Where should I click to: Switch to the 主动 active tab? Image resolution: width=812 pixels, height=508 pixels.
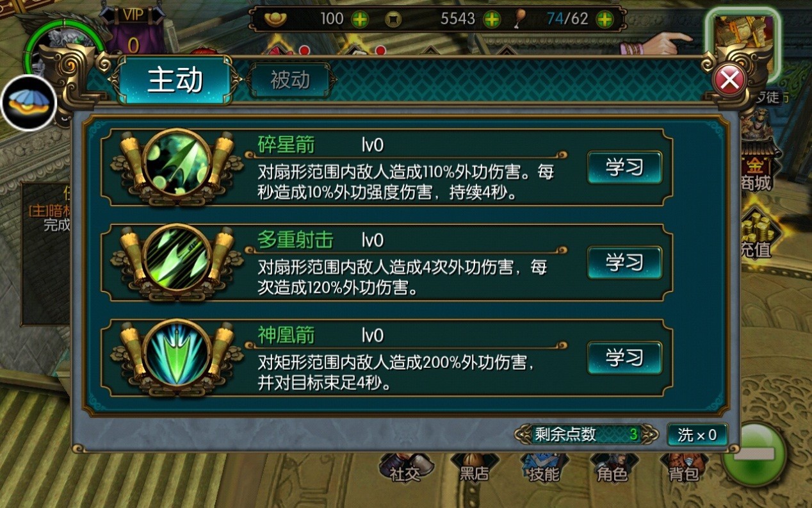point(175,80)
